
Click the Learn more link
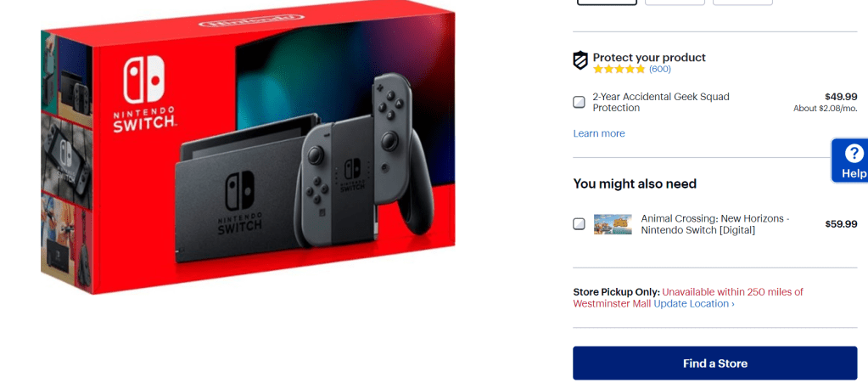tap(599, 133)
